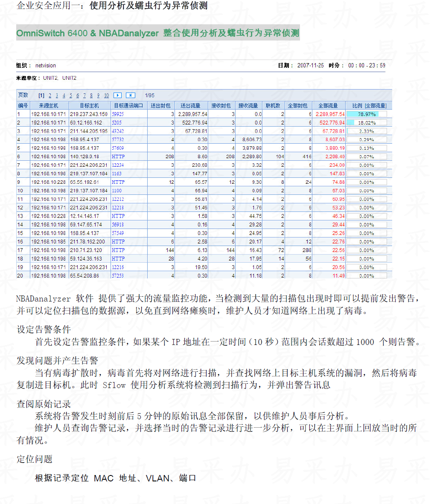
Task: Open HTTP link in the 211.78.162.200 row
Action: pyautogui.click(x=118, y=242)
